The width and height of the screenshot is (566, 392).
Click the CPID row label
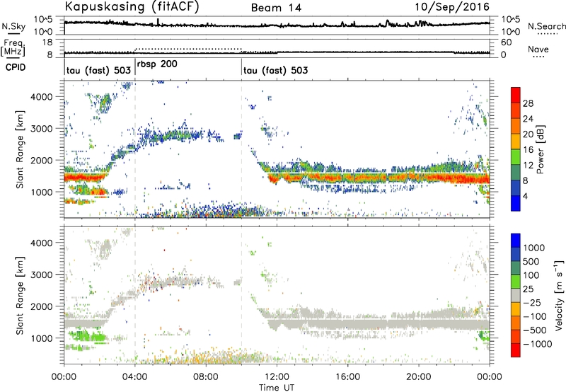16,67
